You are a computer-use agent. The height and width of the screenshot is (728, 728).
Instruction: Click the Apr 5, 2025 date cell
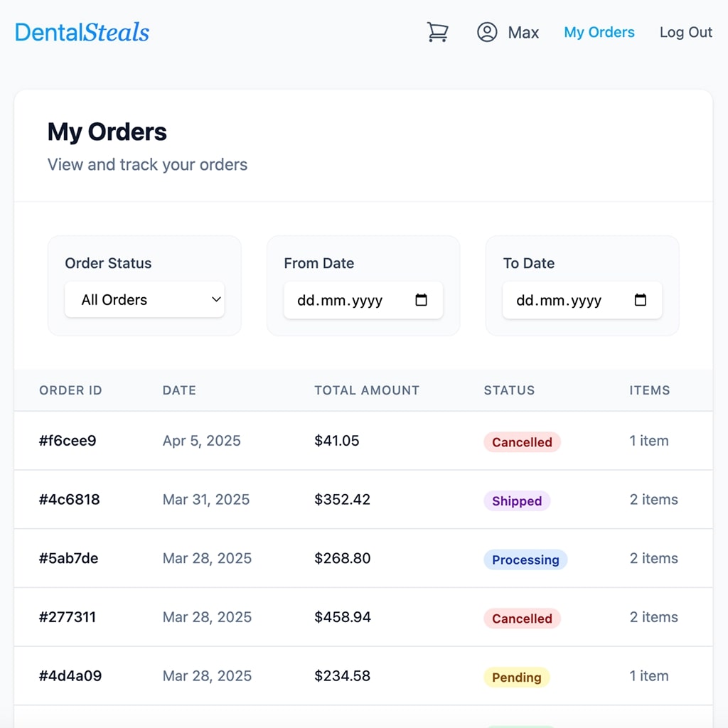pos(201,441)
